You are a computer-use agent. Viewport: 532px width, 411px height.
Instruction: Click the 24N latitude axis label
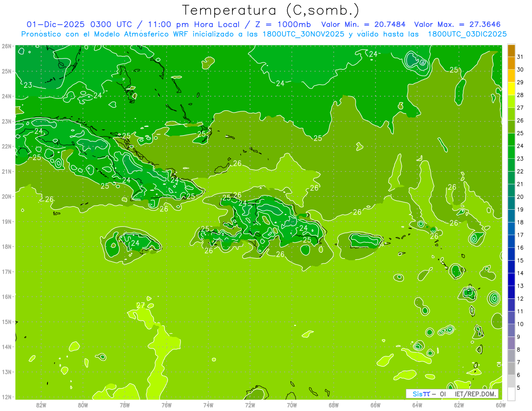6,96
